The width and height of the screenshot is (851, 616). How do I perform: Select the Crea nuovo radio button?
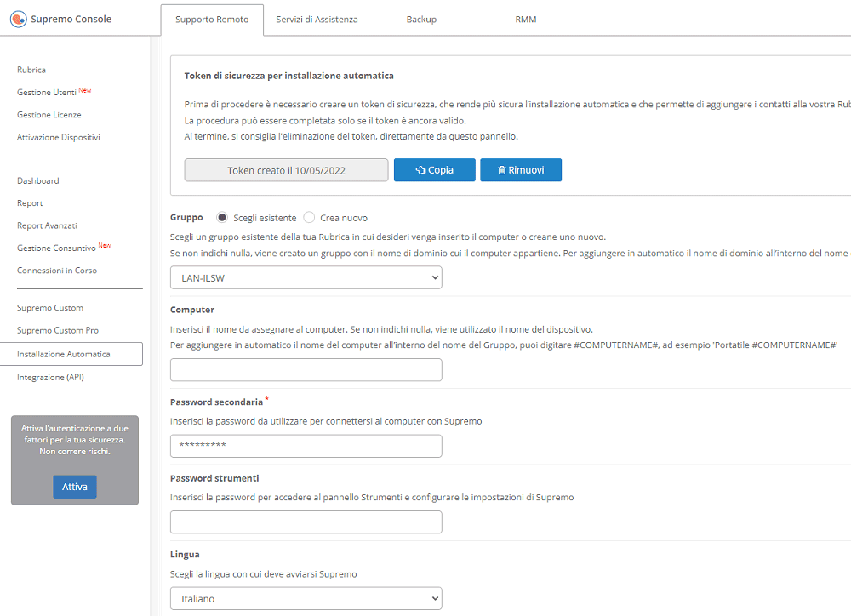(309, 218)
